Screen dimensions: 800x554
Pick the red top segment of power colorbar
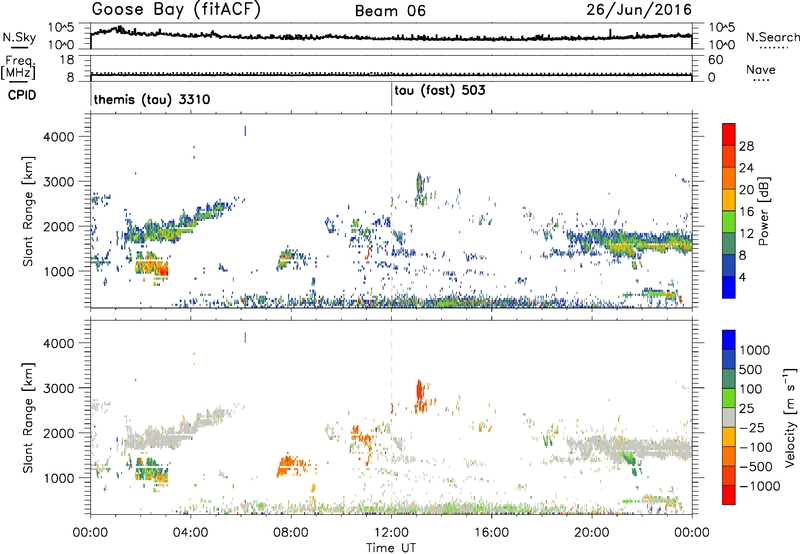[x=729, y=135]
